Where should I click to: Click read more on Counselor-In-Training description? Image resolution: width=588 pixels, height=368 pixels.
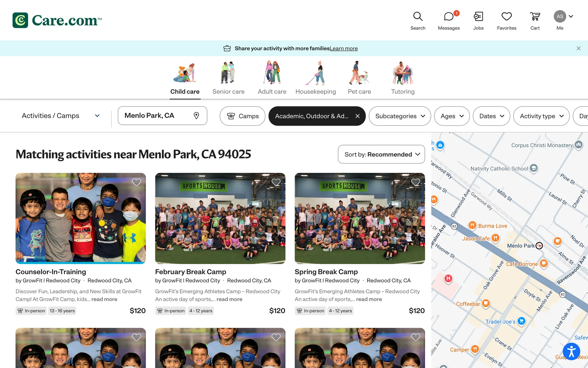pyautogui.click(x=104, y=299)
